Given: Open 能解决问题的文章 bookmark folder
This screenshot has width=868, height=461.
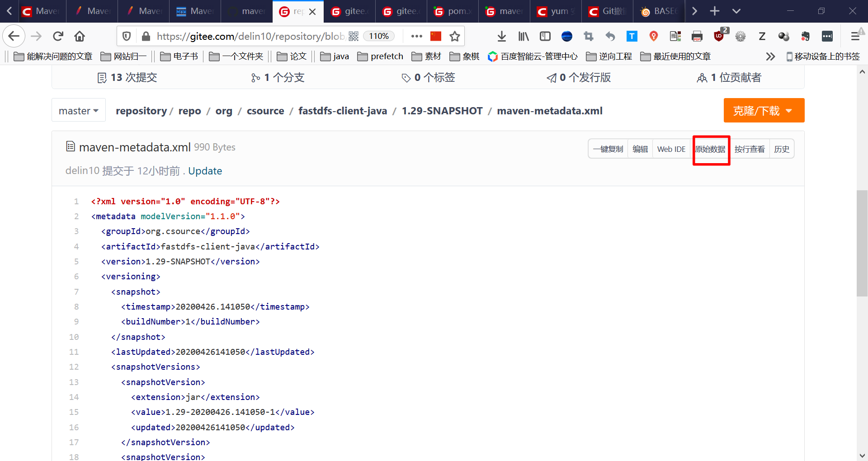Looking at the screenshot, I should pyautogui.click(x=53, y=56).
